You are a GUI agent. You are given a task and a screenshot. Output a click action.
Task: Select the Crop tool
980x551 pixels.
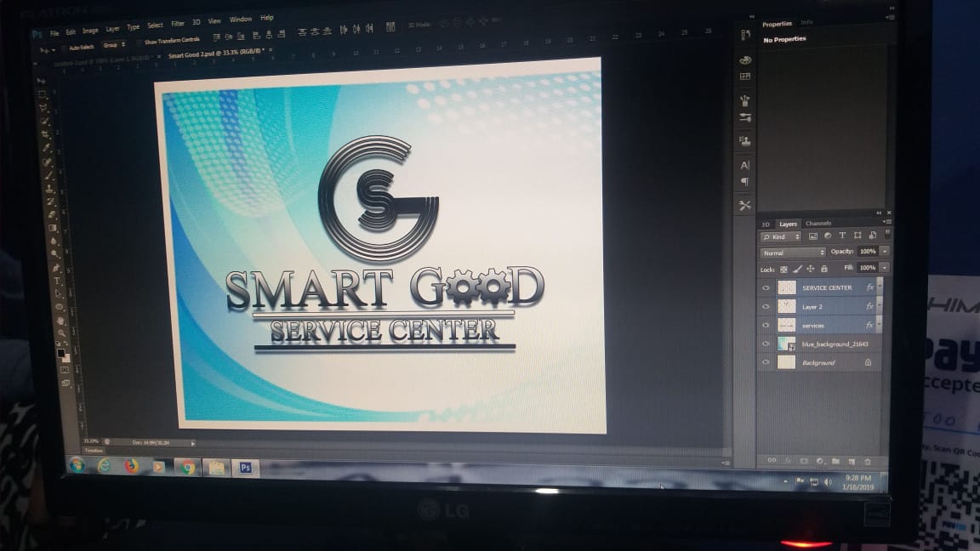tap(46, 133)
